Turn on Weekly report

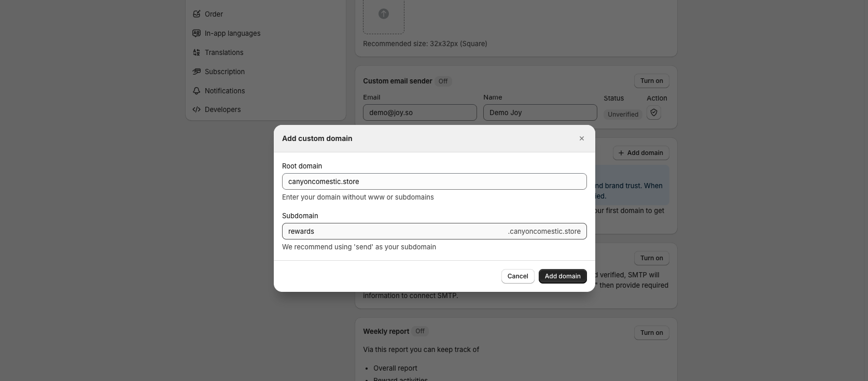pyautogui.click(x=651, y=333)
